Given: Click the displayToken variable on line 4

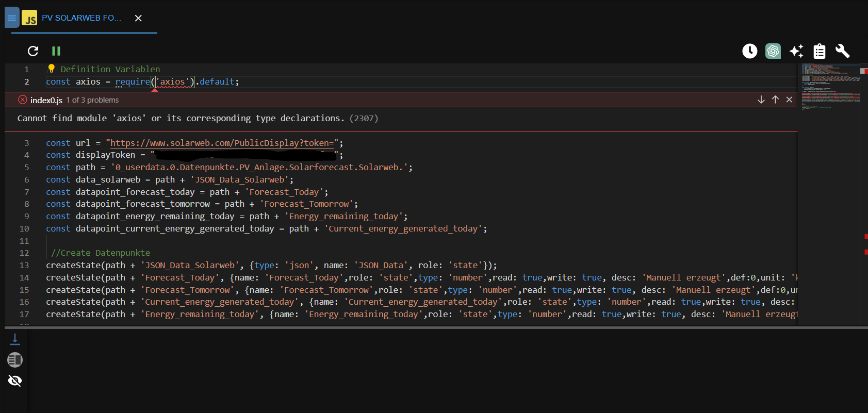Looking at the screenshot, I should click(105, 155).
